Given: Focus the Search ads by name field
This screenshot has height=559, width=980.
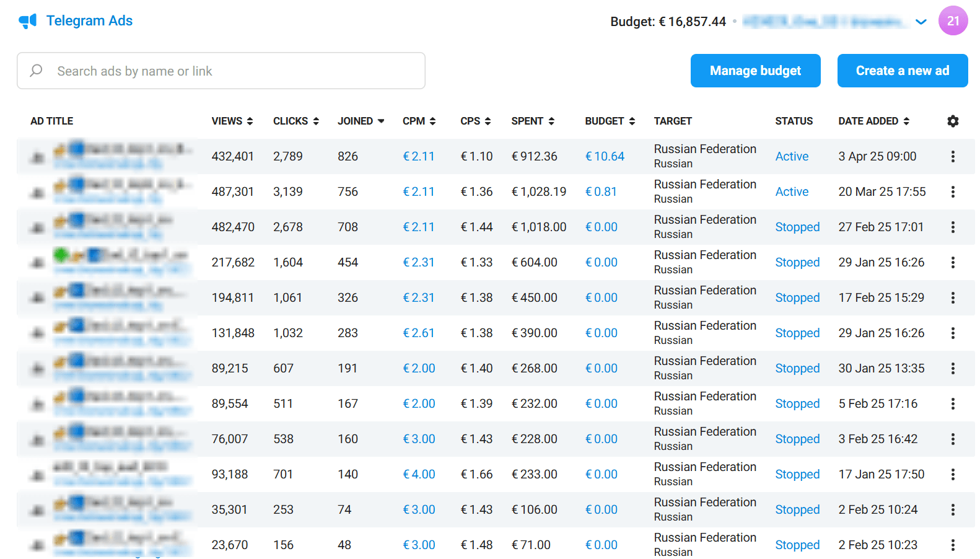Looking at the screenshot, I should (235, 71).
